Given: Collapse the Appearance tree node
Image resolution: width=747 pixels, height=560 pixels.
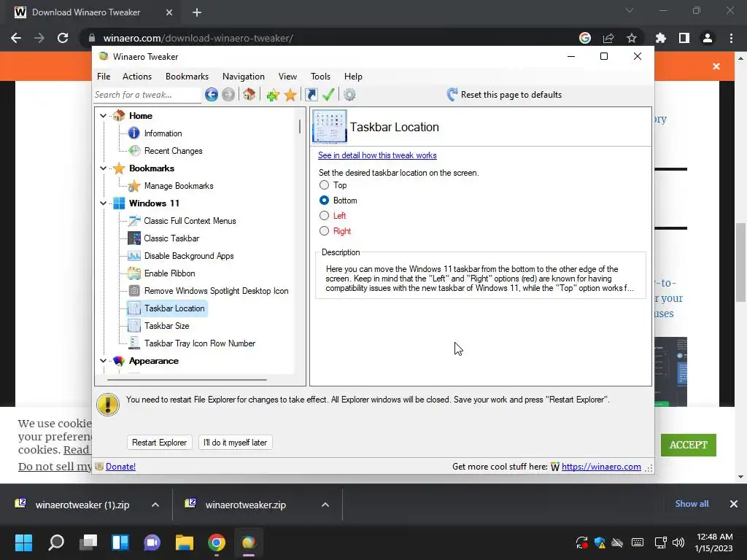Looking at the screenshot, I should pos(103,361).
